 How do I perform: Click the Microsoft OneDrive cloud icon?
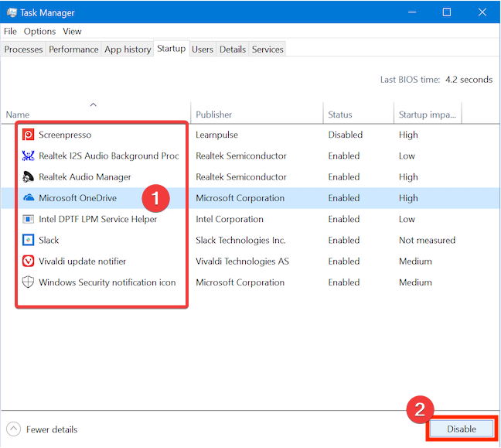[x=29, y=197]
